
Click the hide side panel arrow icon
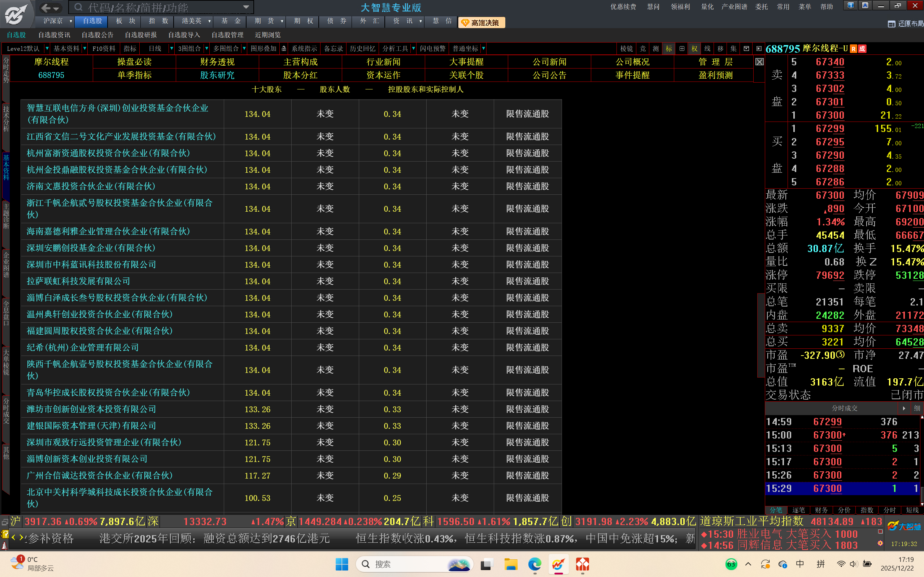coord(759,48)
